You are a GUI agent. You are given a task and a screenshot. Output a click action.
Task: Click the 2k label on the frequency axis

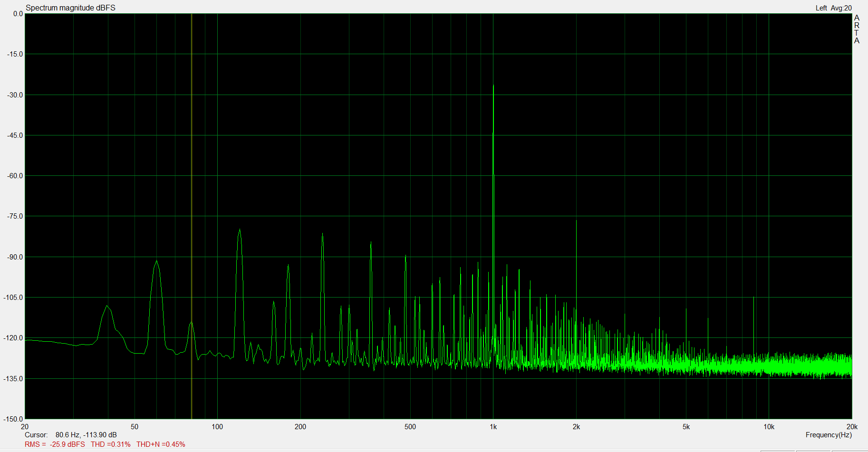coord(577,427)
